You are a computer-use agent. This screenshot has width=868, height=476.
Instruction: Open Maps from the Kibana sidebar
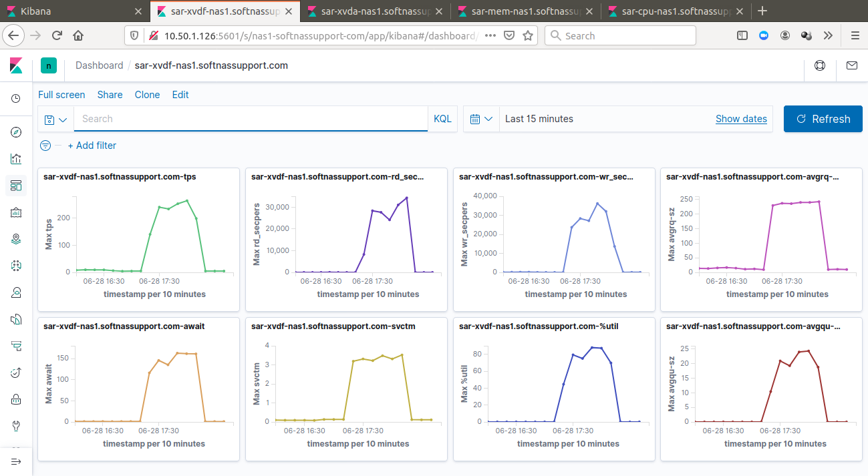click(x=16, y=239)
